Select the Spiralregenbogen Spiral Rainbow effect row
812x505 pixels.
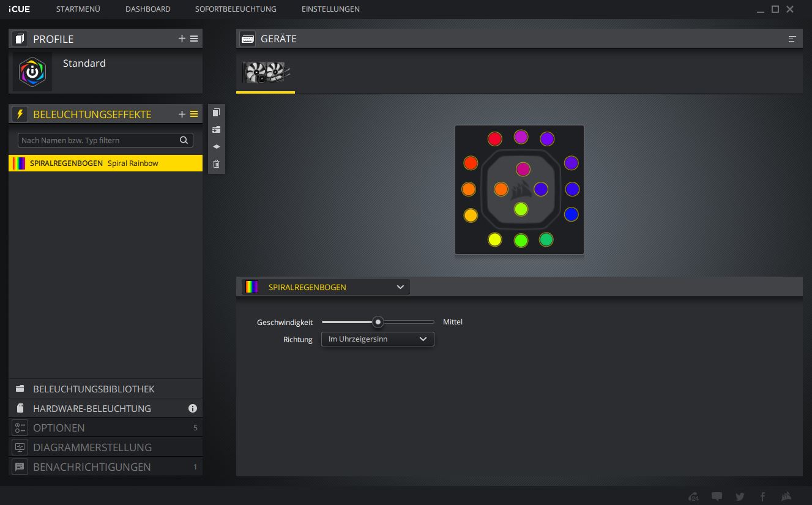105,163
